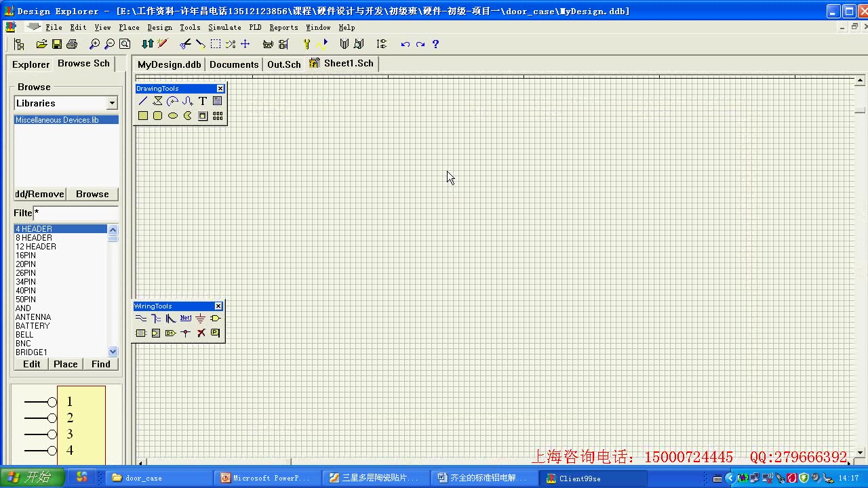
Task: Click the Add/Remove library button
Action: 40,194
